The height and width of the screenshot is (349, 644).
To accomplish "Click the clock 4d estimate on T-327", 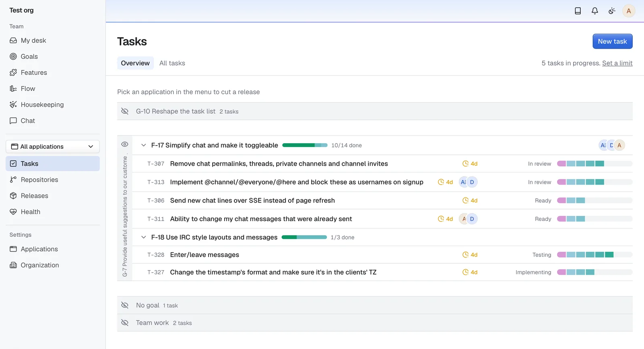I will [x=470, y=272].
